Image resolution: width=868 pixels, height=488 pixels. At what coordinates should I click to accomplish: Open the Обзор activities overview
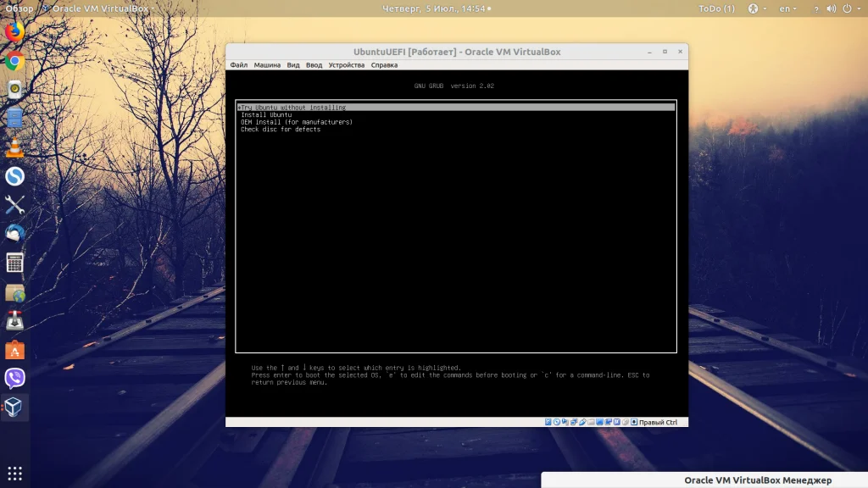(x=19, y=8)
